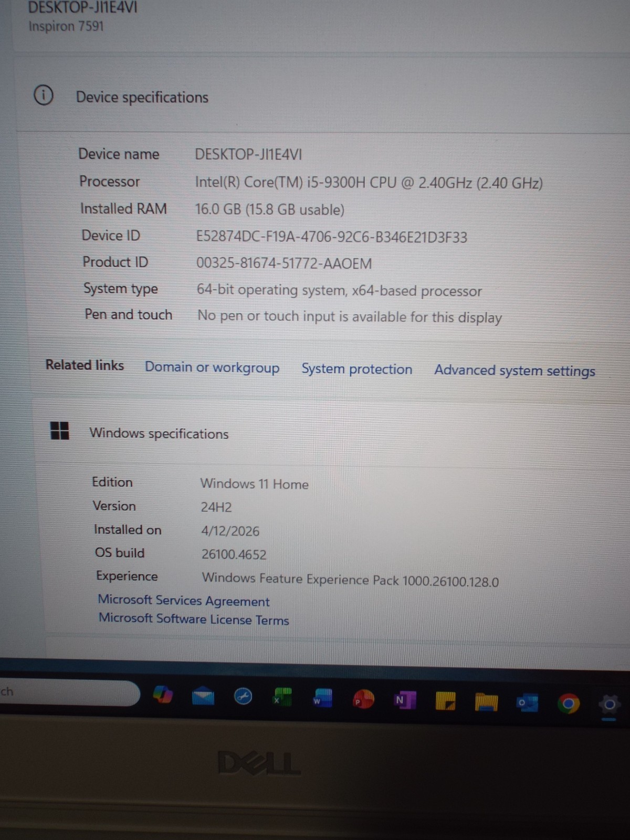Open OneNote from the taskbar

point(404,700)
